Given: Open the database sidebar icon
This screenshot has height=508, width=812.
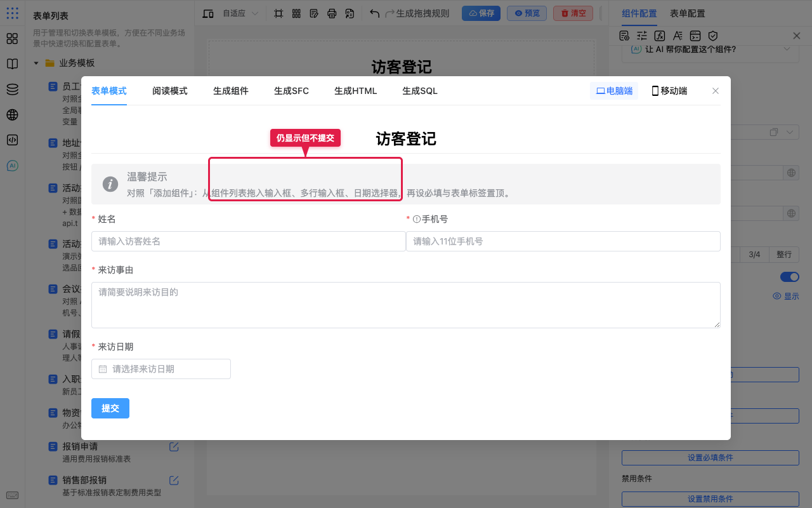Looking at the screenshot, I should 12,90.
